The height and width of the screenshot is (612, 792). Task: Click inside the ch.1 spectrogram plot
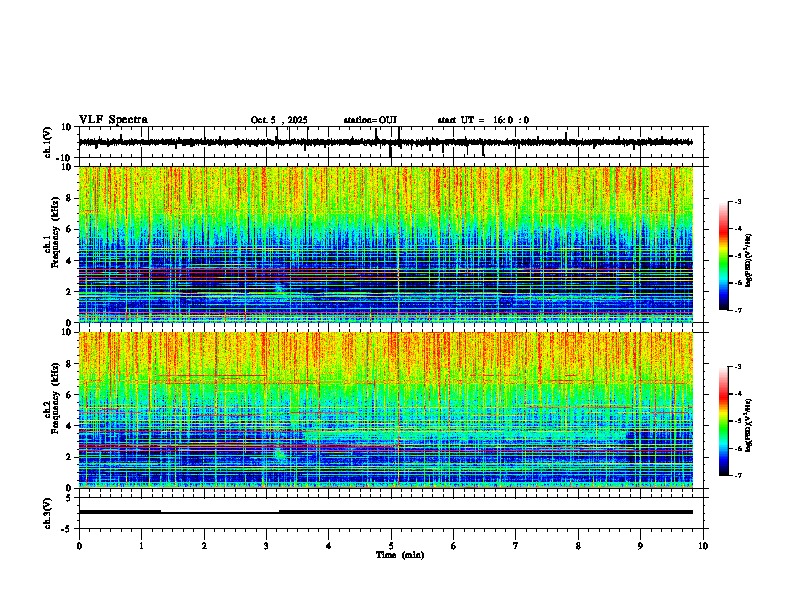(385, 244)
